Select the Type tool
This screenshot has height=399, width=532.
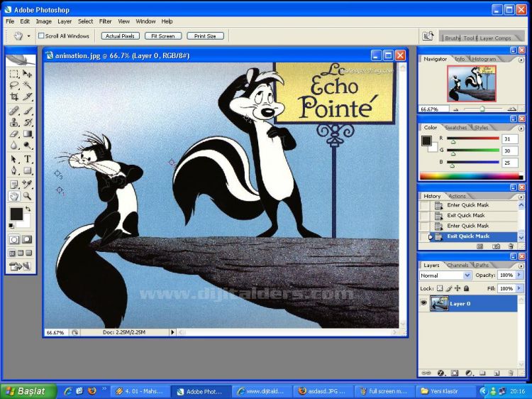(x=27, y=159)
